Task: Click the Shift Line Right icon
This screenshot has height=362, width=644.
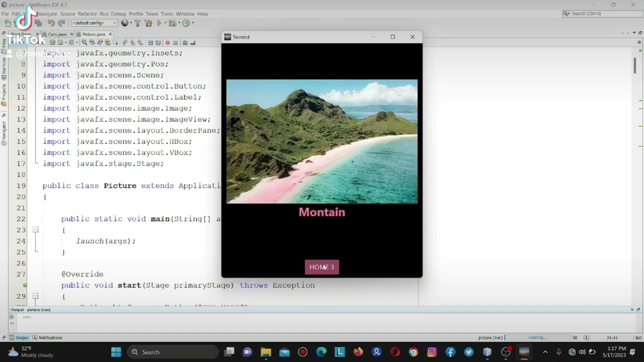Action: (x=157, y=43)
